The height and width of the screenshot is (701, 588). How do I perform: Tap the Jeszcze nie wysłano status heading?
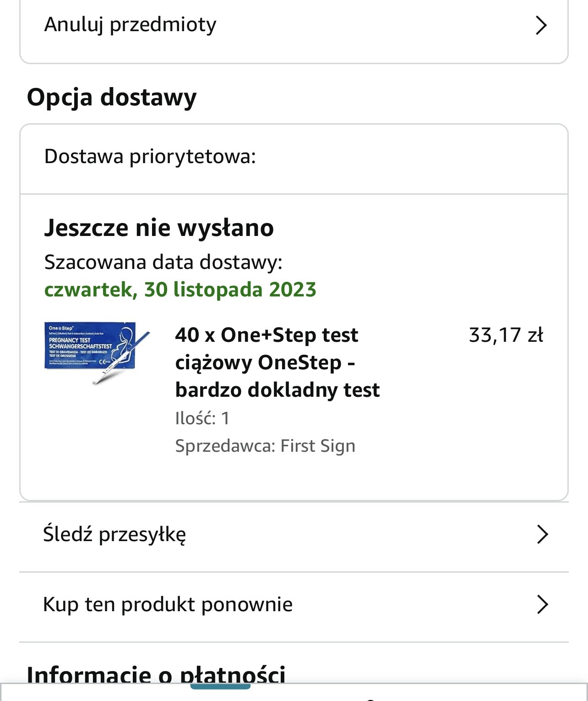(159, 228)
